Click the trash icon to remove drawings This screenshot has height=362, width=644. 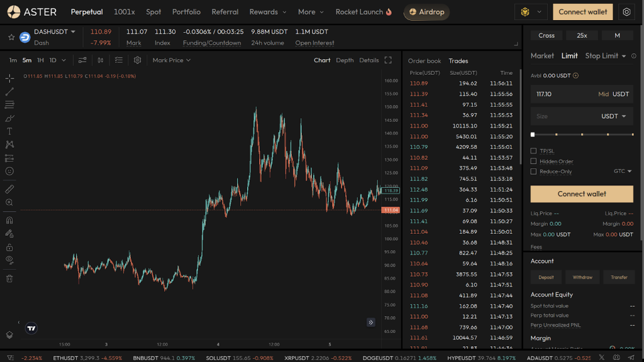click(x=9, y=278)
